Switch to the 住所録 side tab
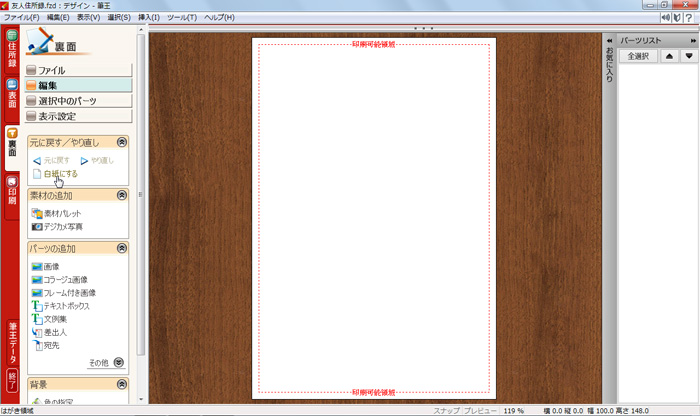Viewport: 700px width, 416px height. tap(12, 53)
